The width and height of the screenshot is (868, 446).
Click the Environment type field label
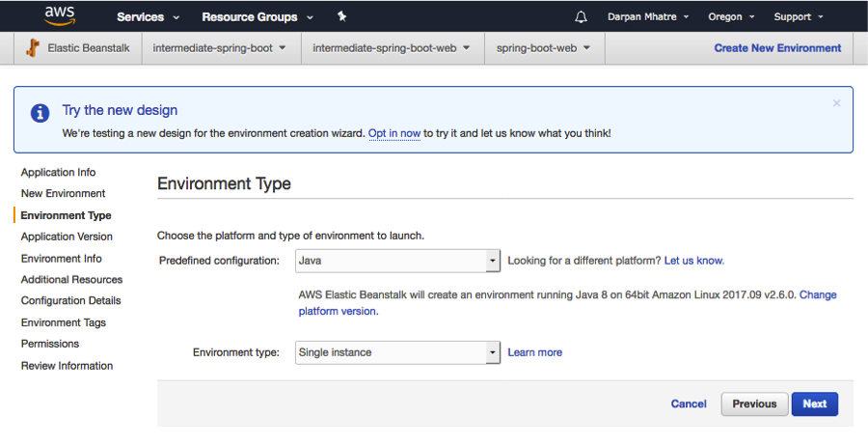(236, 352)
